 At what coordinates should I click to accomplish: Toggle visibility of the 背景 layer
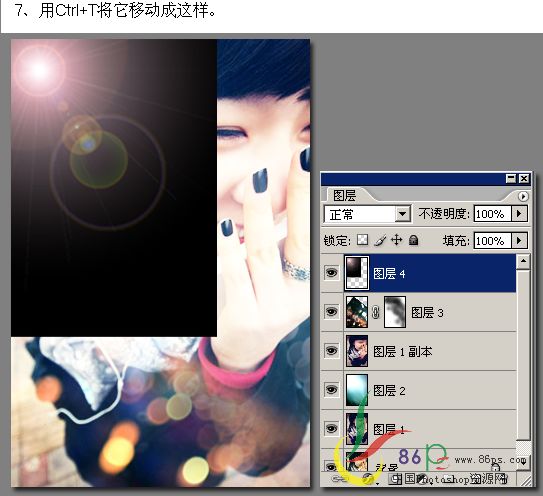(331, 466)
